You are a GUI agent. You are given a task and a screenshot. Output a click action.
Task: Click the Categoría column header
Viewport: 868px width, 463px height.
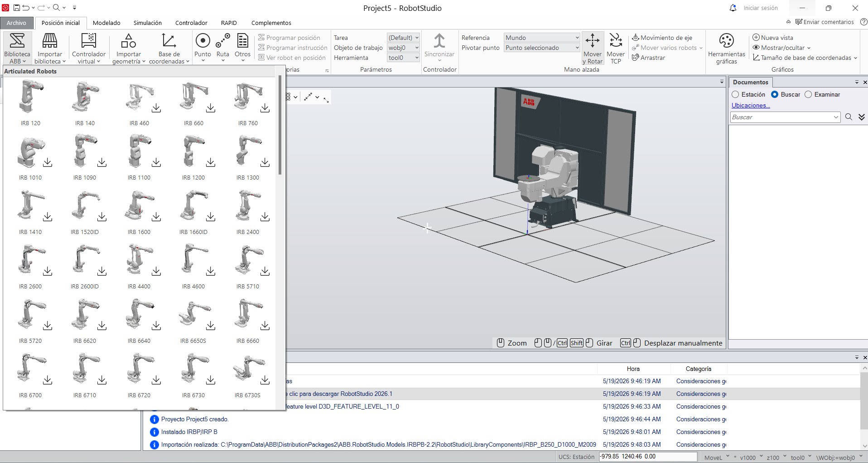[698, 369]
